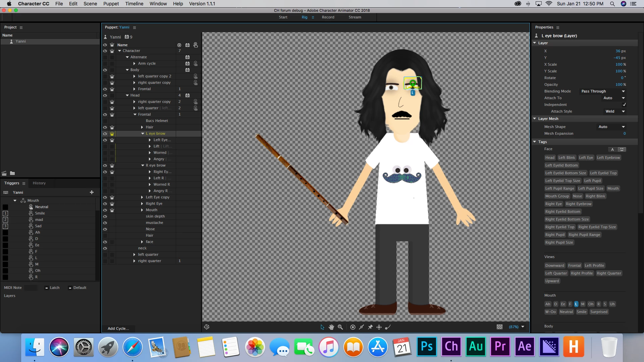The height and width of the screenshot is (362, 644).
Task: Click the mesh display icon below the canvas
Action: tap(207, 327)
